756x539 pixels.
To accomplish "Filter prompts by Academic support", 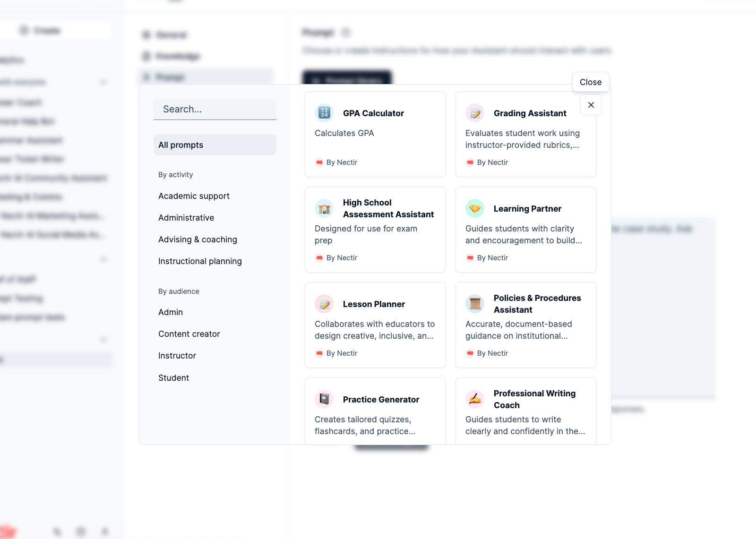I will click(x=194, y=196).
